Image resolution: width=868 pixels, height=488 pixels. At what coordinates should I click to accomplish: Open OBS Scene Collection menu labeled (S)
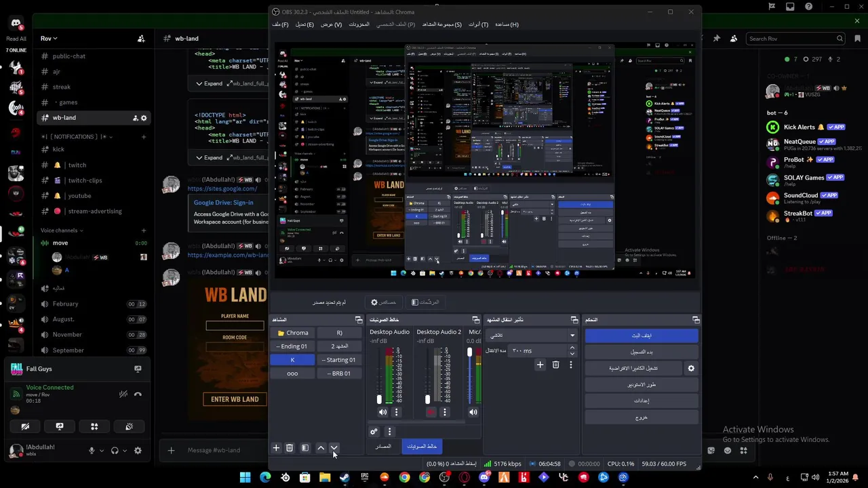pos(441,24)
